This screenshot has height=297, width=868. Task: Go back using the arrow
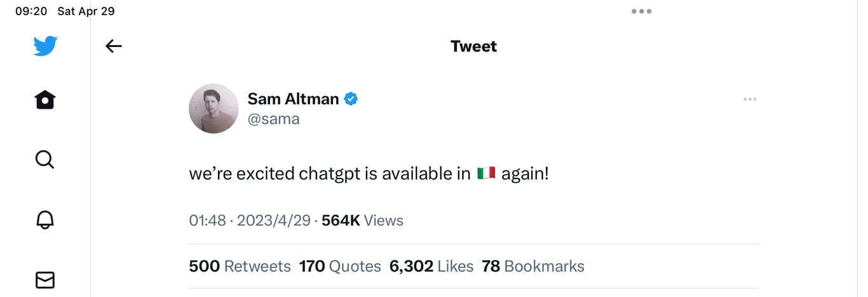[x=113, y=46]
